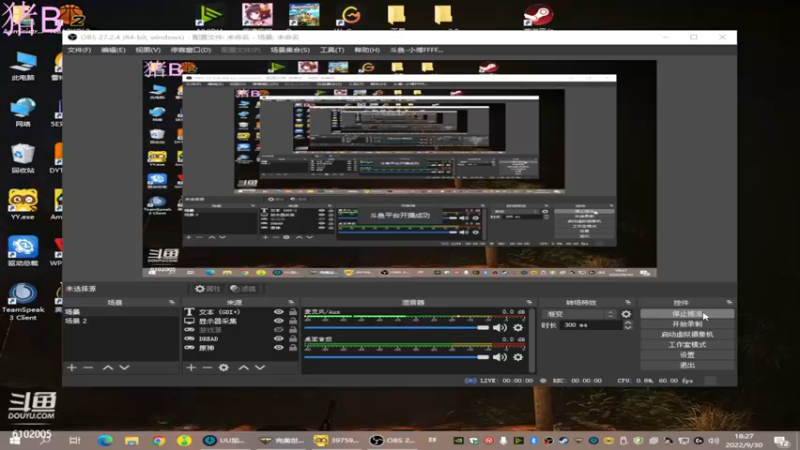Open 设置 settings button in controls
800x450 pixels.
(x=687, y=355)
